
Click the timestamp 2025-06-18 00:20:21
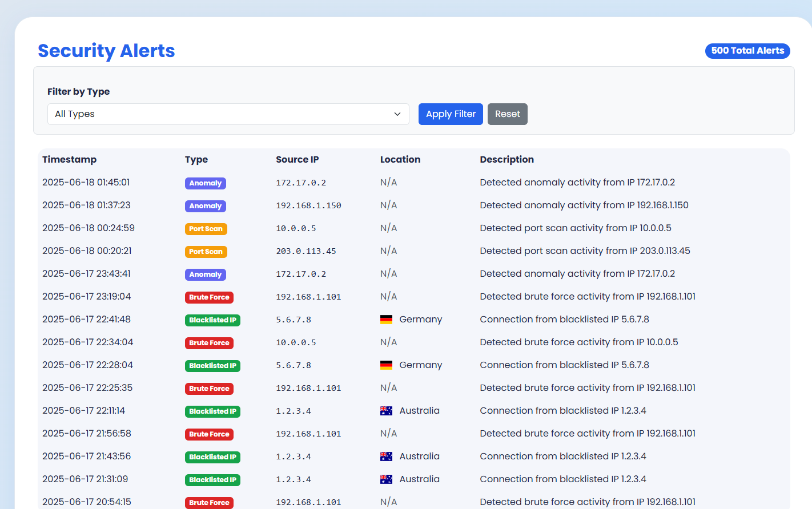87,251
